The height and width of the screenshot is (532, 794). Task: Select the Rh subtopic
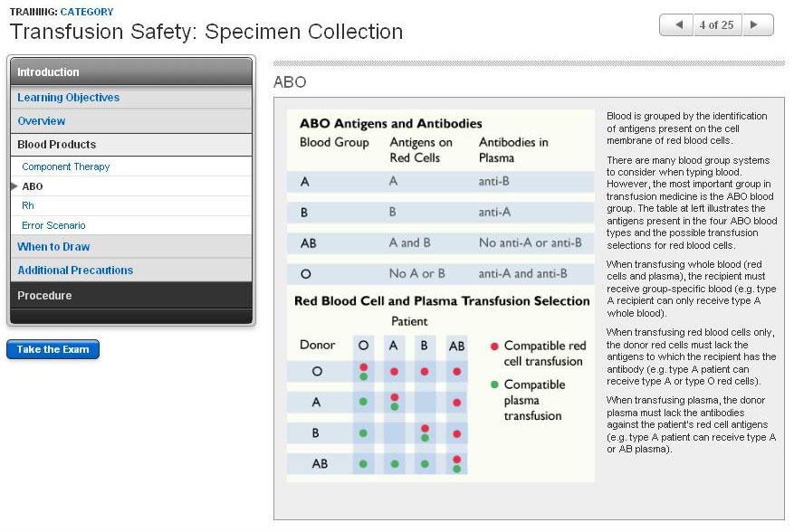[28, 206]
